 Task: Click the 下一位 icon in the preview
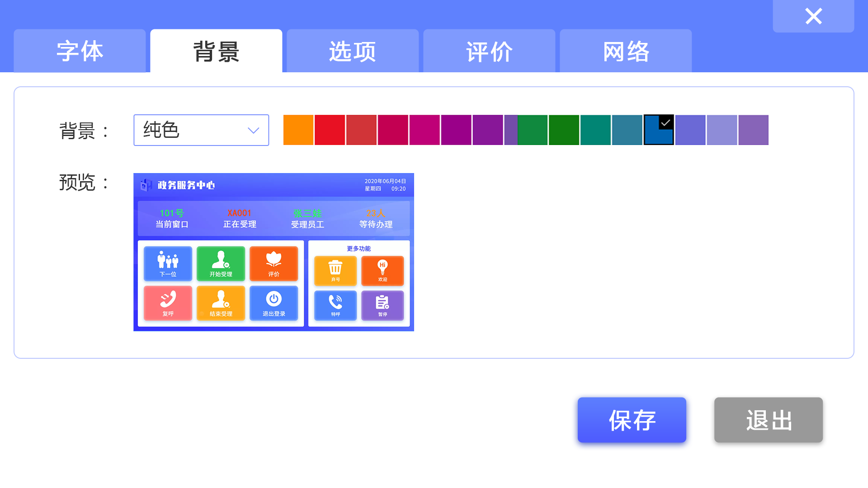click(x=168, y=263)
